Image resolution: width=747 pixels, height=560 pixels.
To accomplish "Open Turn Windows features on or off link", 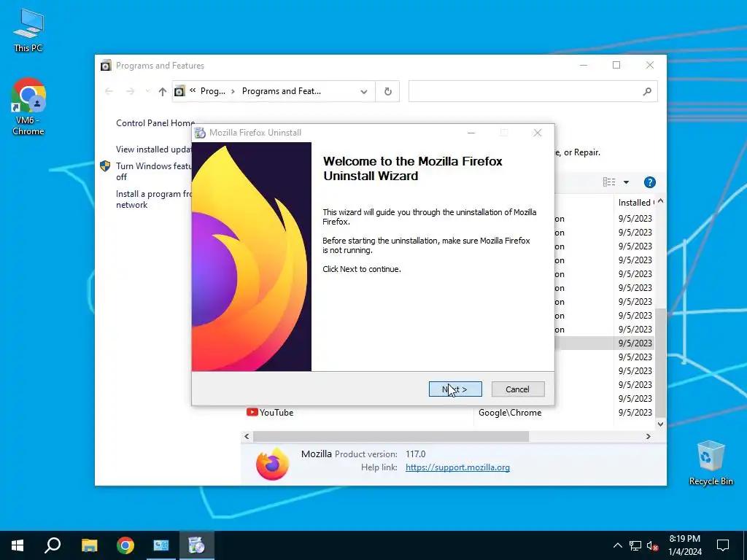I will point(153,171).
